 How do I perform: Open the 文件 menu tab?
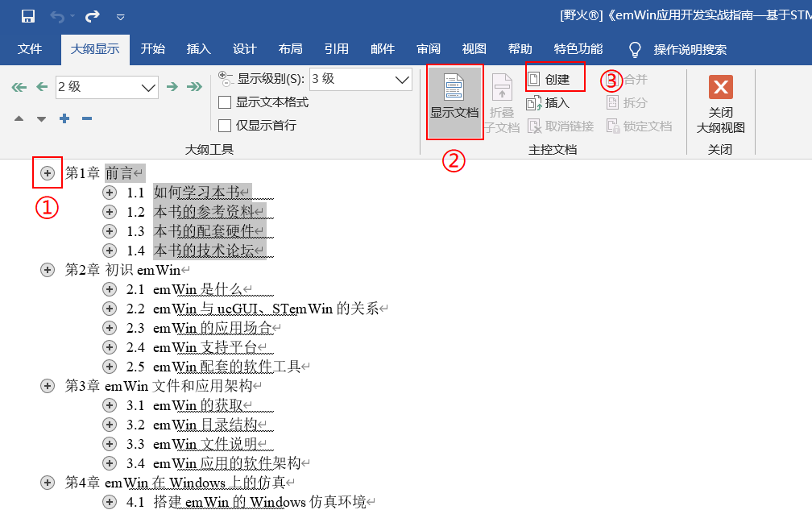pyautogui.click(x=30, y=49)
